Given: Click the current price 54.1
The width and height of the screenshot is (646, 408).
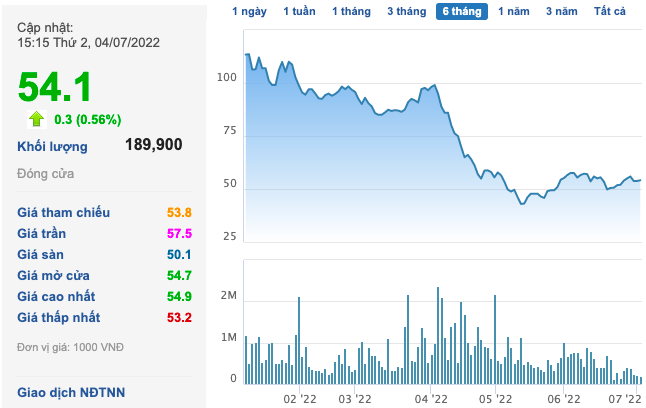Looking at the screenshot, I should [x=55, y=86].
